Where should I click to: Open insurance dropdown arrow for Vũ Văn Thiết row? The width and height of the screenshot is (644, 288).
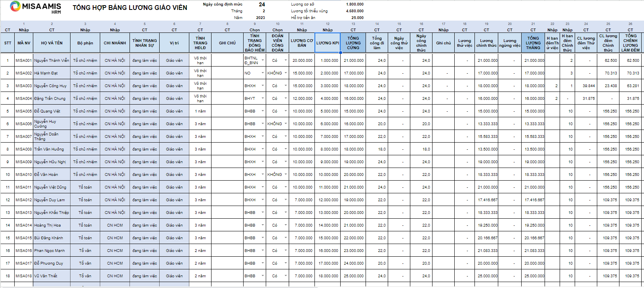[x=263, y=276]
